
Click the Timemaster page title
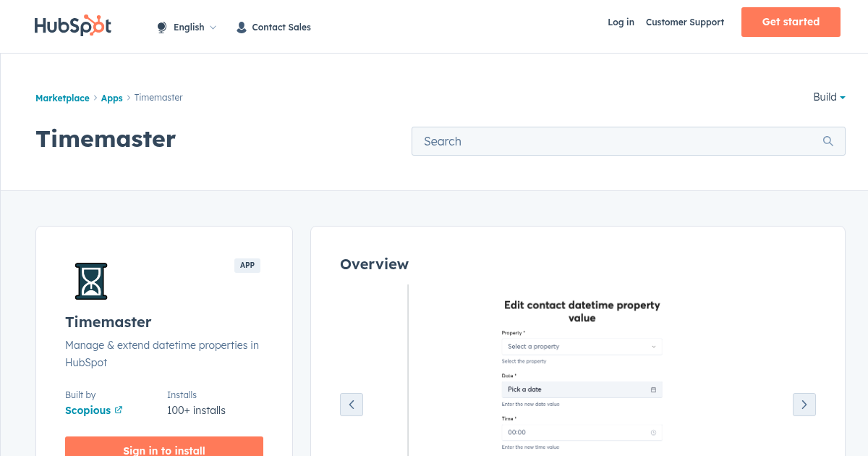[x=106, y=139]
